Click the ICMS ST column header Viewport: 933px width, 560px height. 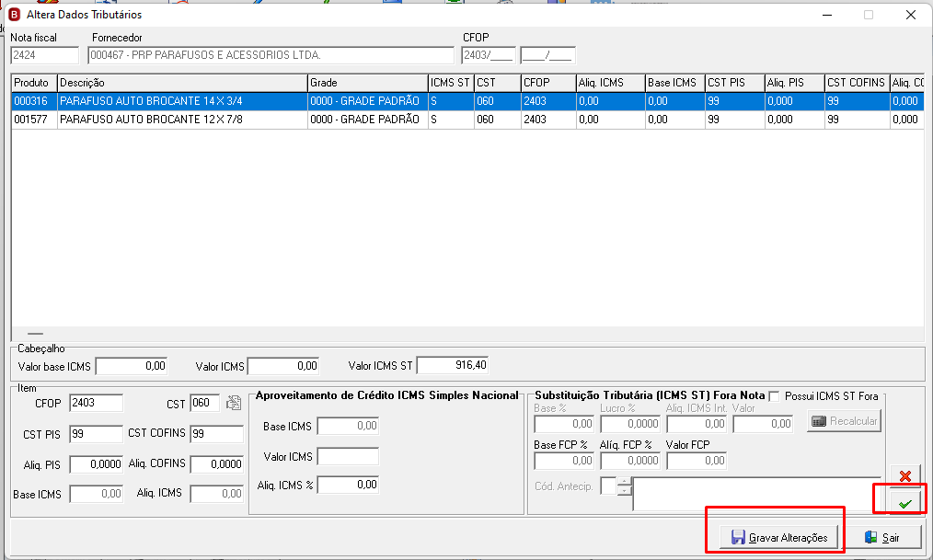(x=451, y=83)
